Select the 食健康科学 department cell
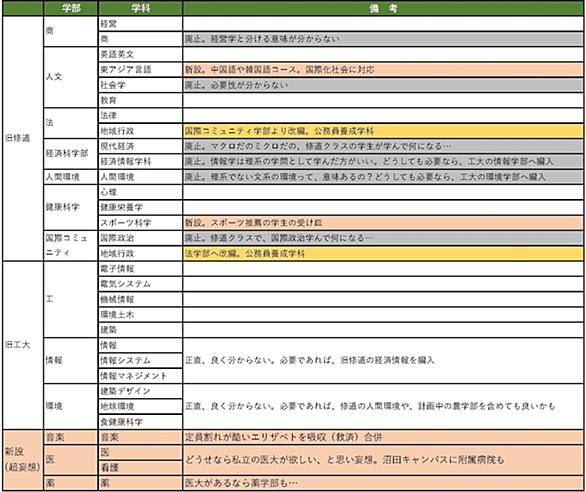This screenshot has height=492, width=586. (141, 422)
